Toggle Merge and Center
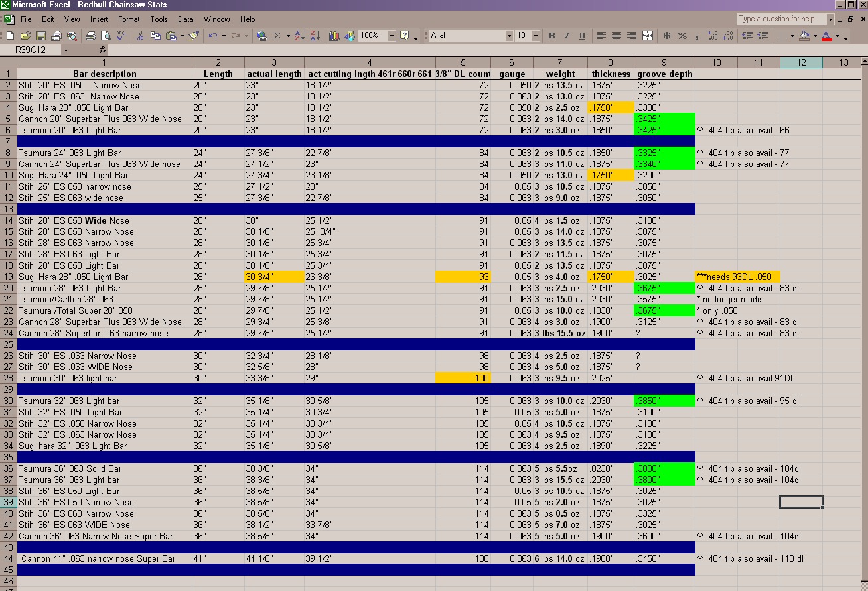This screenshot has height=591, width=868. point(648,36)
